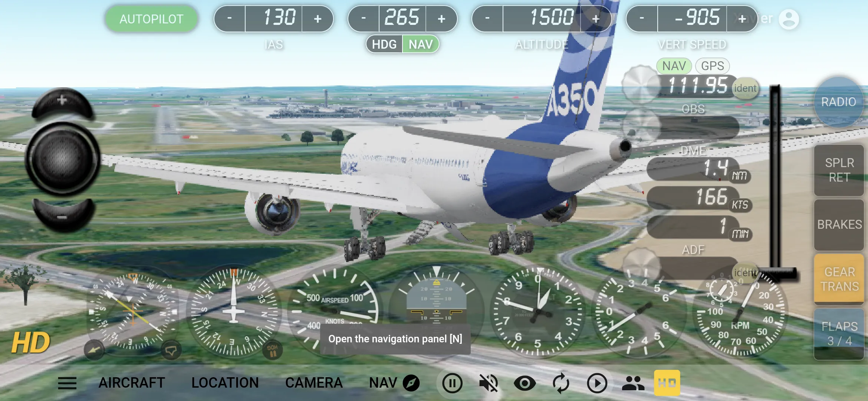Click the pause playback control

(x=453, y=382)
